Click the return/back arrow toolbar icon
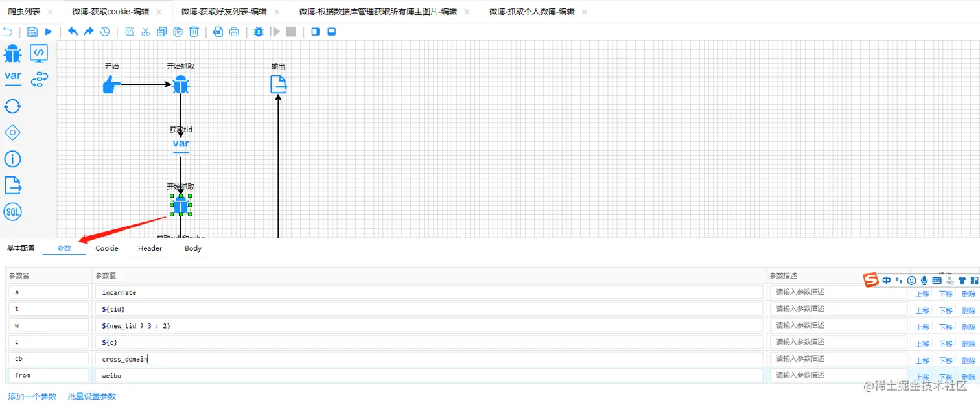 pyautogui.click(x=8, y=32)
